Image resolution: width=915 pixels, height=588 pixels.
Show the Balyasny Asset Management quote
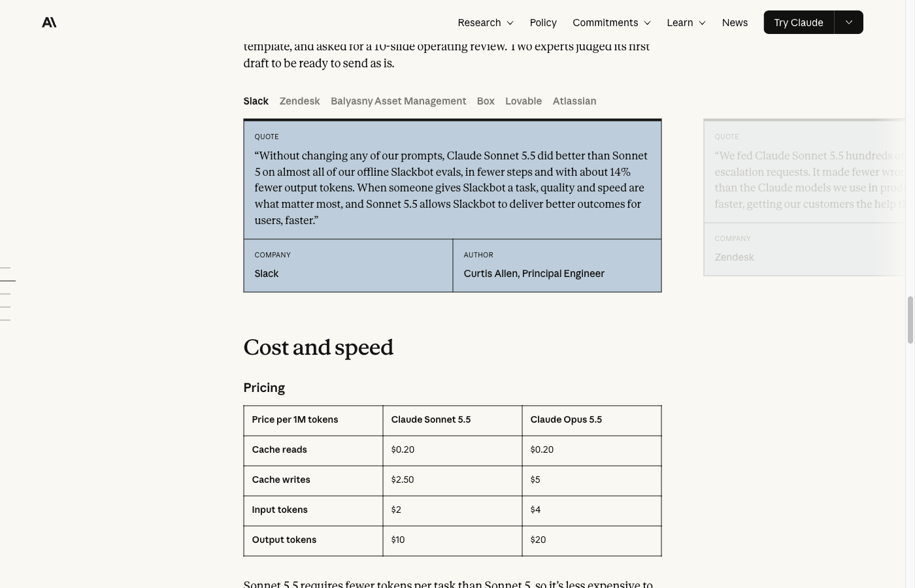pyautogui.click(x=398, y=101)
